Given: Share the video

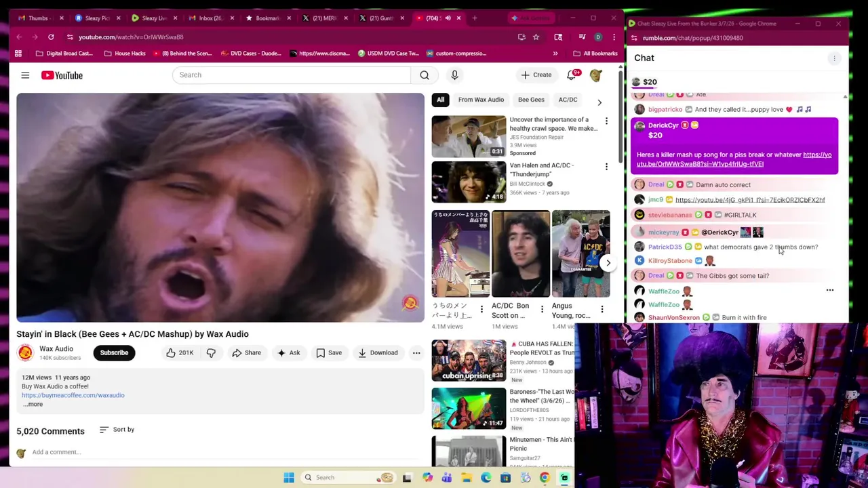Looking at the screenshot, I should [x=246, y=352].
